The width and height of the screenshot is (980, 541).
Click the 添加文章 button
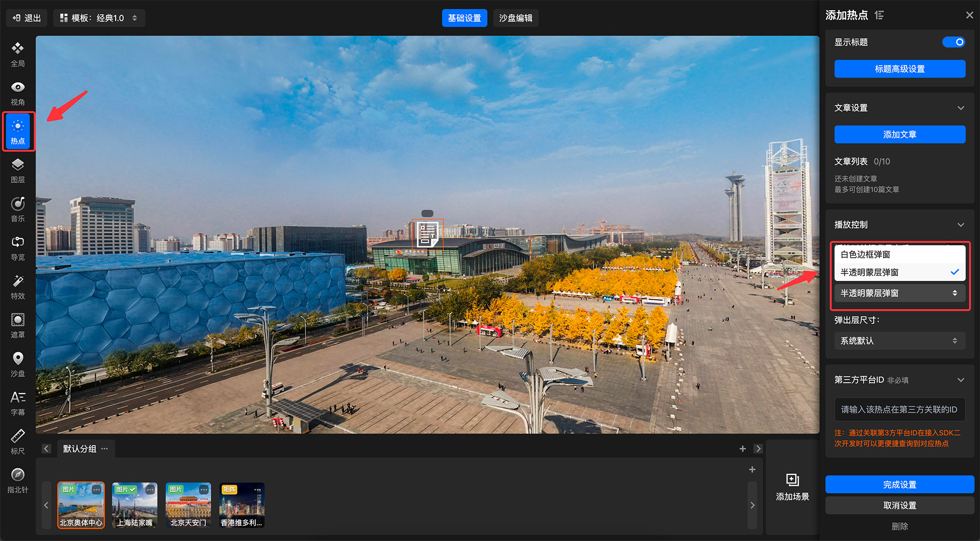pyautogui.click(x=899, y=134)
